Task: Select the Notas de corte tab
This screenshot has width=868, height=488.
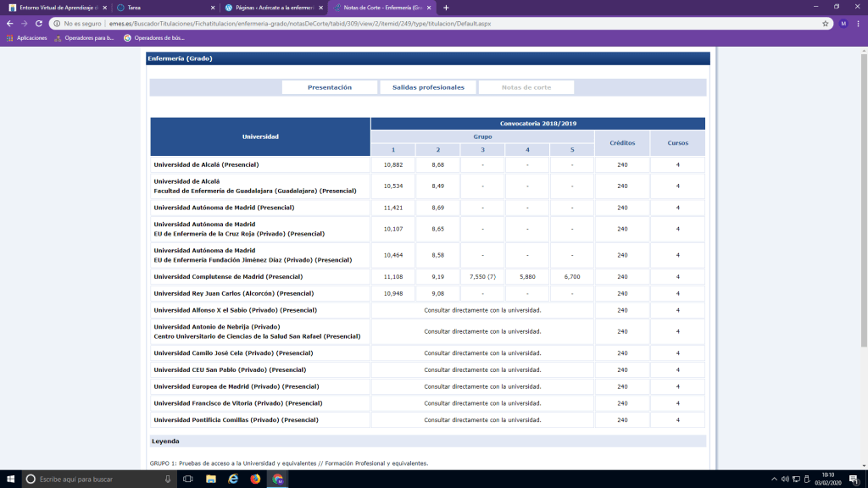Action: point(526,87)
